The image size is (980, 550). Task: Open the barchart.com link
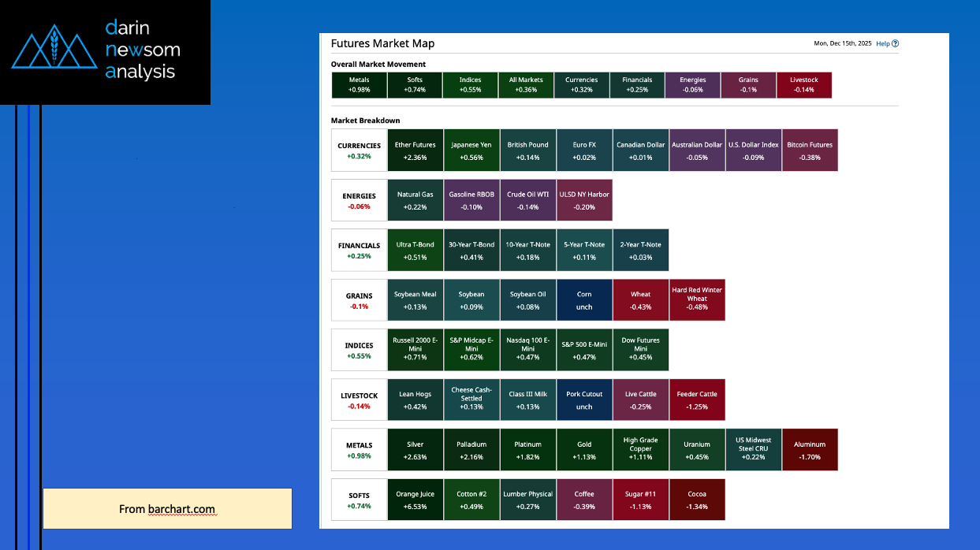[x=181, y=509]
